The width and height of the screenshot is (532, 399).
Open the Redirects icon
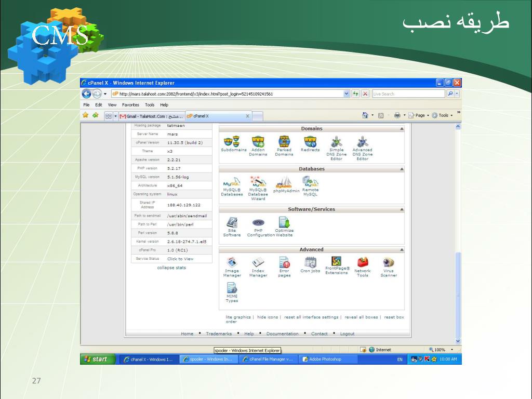(310, 144)
